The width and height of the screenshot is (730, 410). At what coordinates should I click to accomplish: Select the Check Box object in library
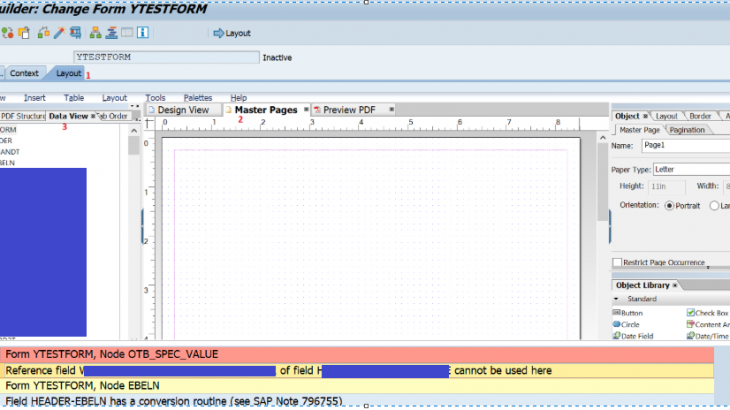708,313
